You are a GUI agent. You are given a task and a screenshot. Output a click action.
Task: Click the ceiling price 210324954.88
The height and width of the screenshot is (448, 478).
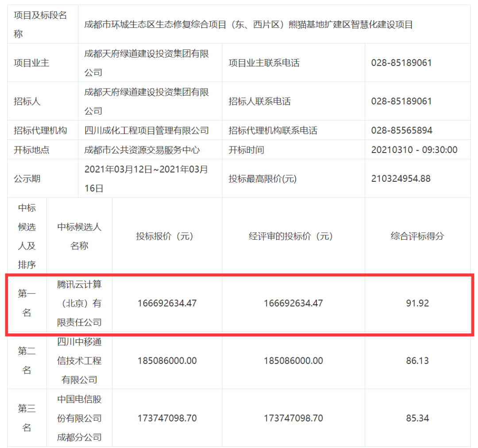(401, 179)
